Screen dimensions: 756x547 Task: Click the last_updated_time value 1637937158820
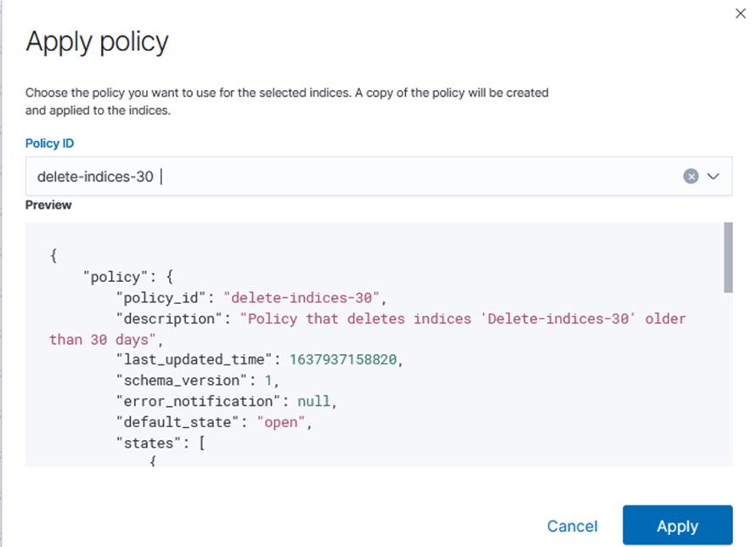click(x=344, y=360)
